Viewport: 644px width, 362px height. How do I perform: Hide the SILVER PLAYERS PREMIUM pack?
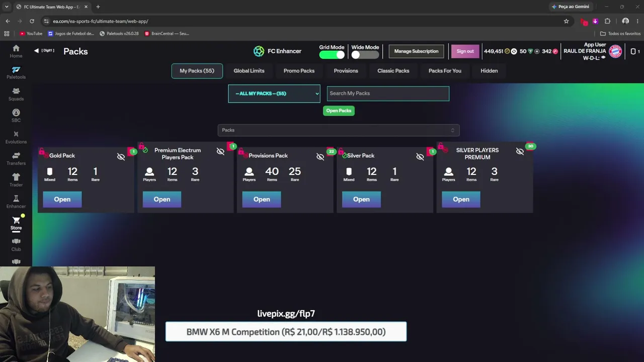520,151
